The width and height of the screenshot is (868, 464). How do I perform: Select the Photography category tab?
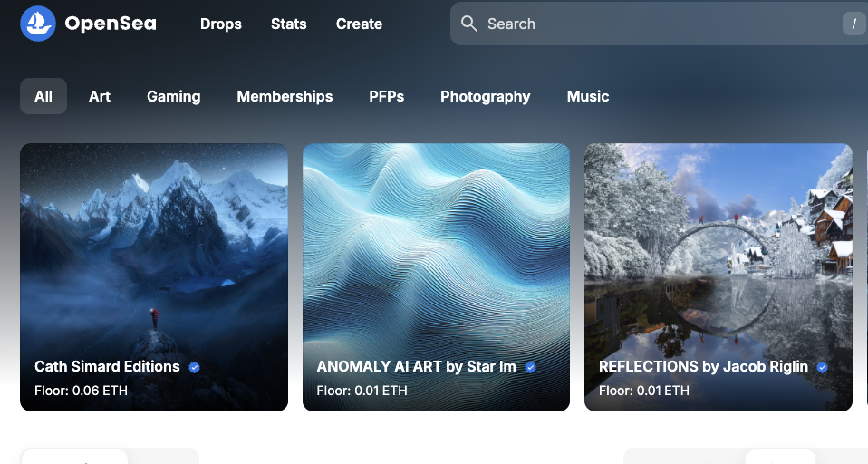click(x=485, y=96)
